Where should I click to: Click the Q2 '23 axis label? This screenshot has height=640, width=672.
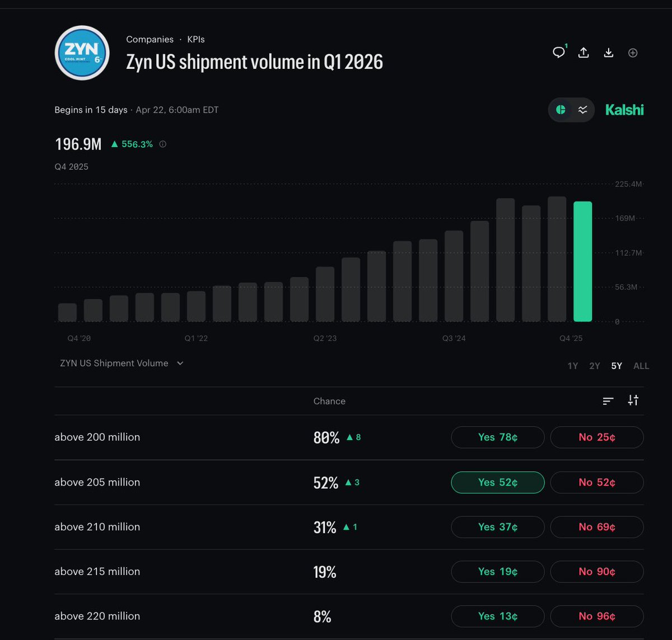(x=325, y=339)
